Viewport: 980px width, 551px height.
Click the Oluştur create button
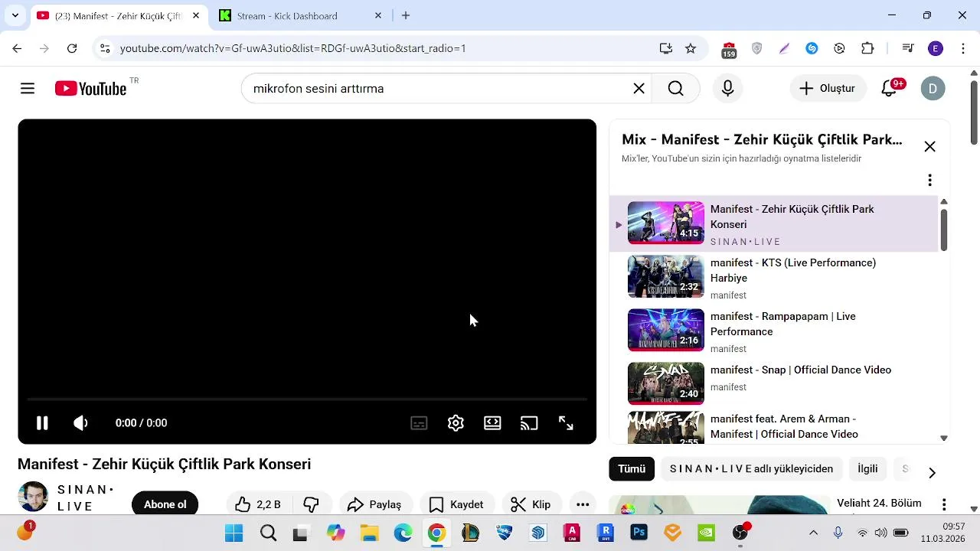click(828, 89)
